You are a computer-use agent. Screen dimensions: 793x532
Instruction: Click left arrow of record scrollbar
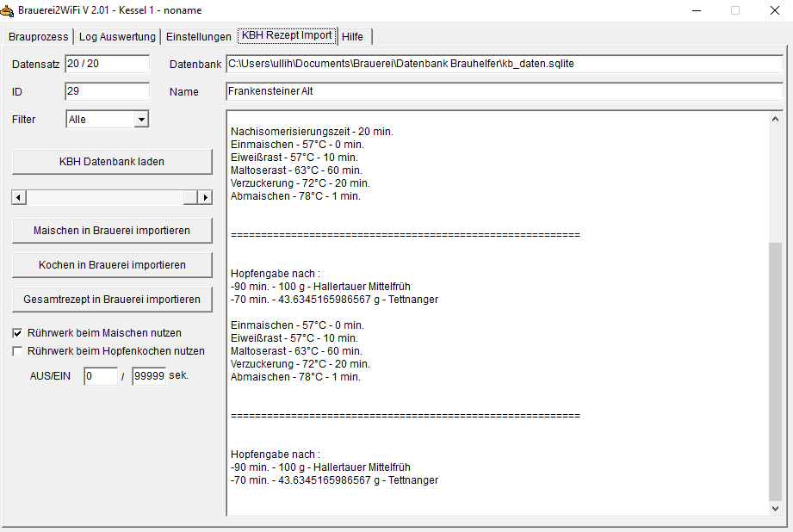click(19, 197)
